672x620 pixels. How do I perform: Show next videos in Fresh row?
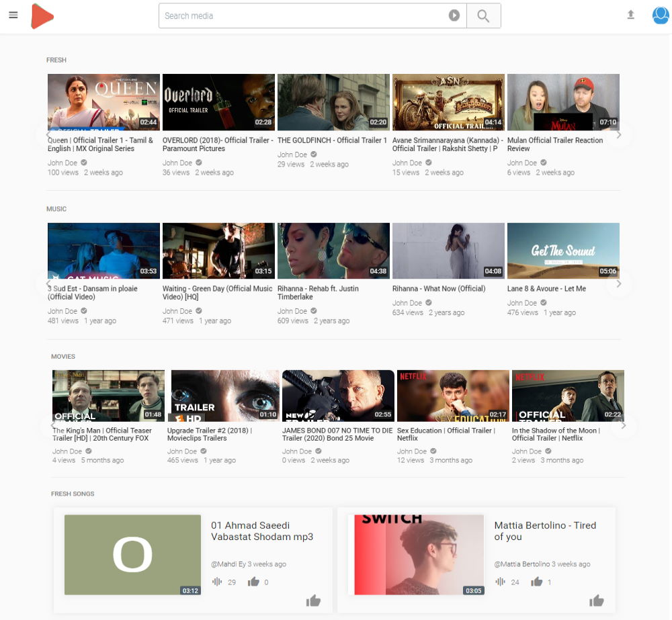point(619,135)
